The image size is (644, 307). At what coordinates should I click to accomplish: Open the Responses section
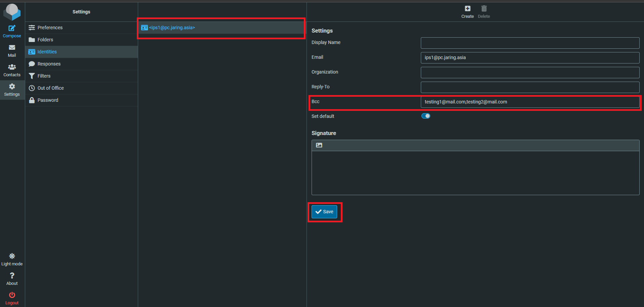pos(49,64)
